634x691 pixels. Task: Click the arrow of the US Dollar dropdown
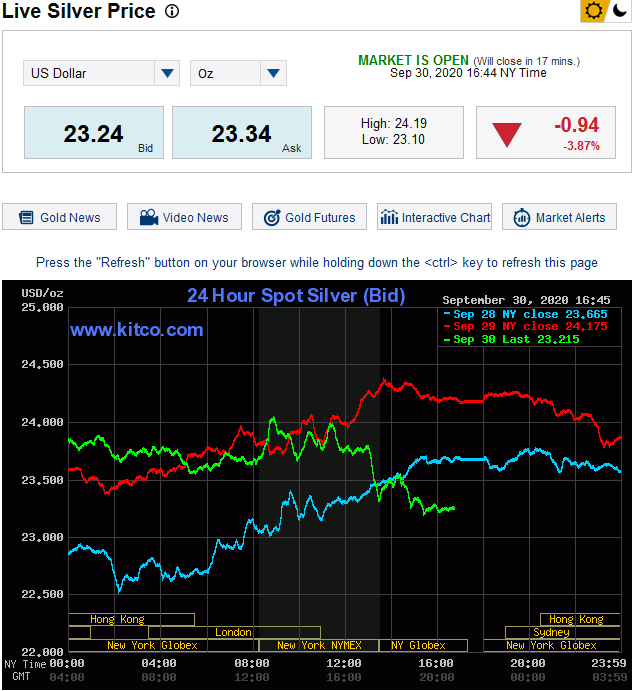click(167, 73)
